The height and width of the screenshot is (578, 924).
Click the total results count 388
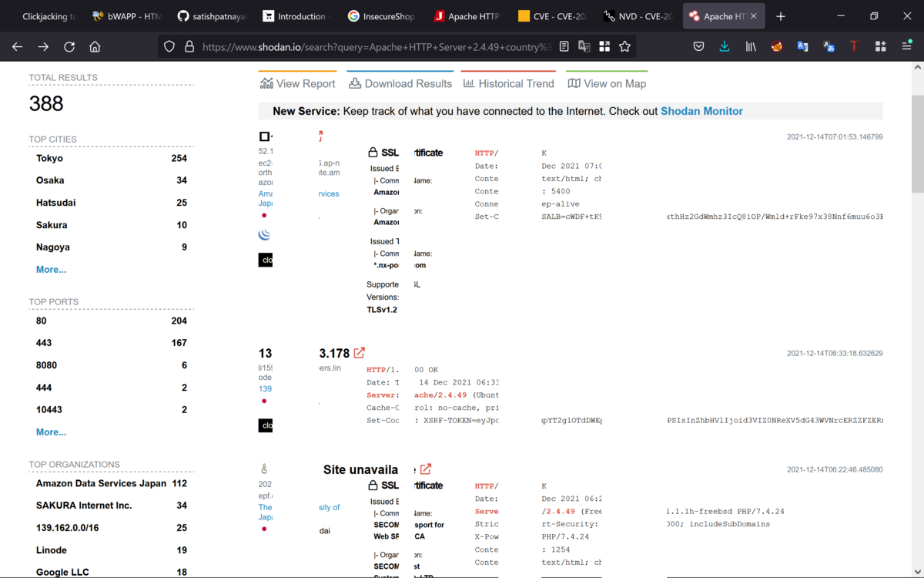point(46,103)
